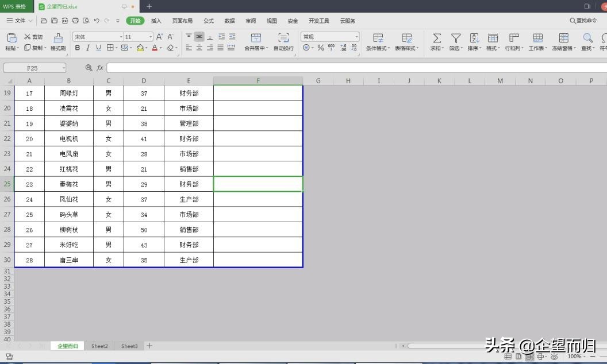Toggle bottom vertical alignment
607x364 pixels.
(210, 37)
